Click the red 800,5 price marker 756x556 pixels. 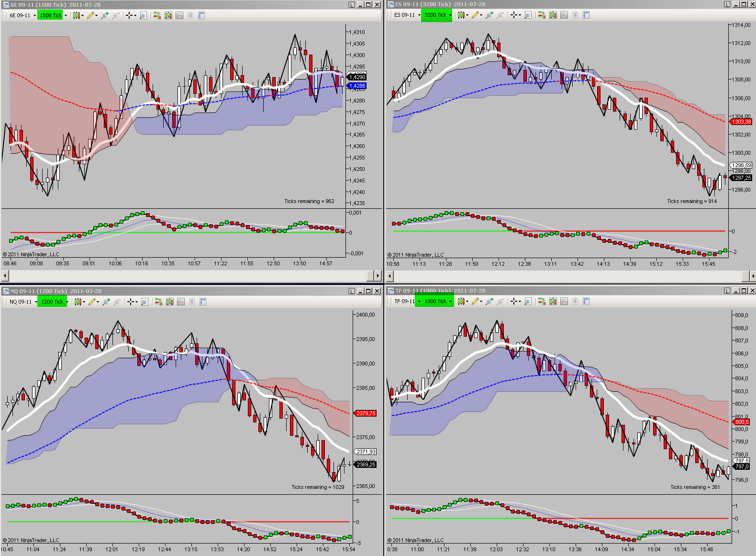point(742,422)
